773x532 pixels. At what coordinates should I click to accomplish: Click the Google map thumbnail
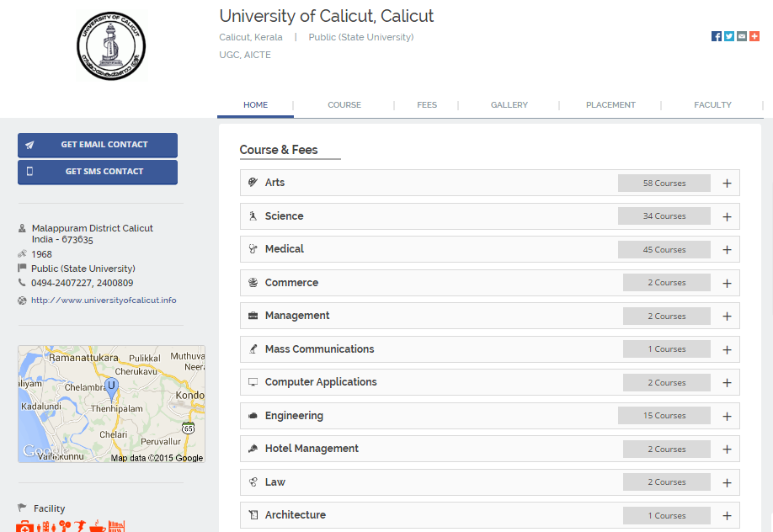pyautogui.click(x=111, y=404)
